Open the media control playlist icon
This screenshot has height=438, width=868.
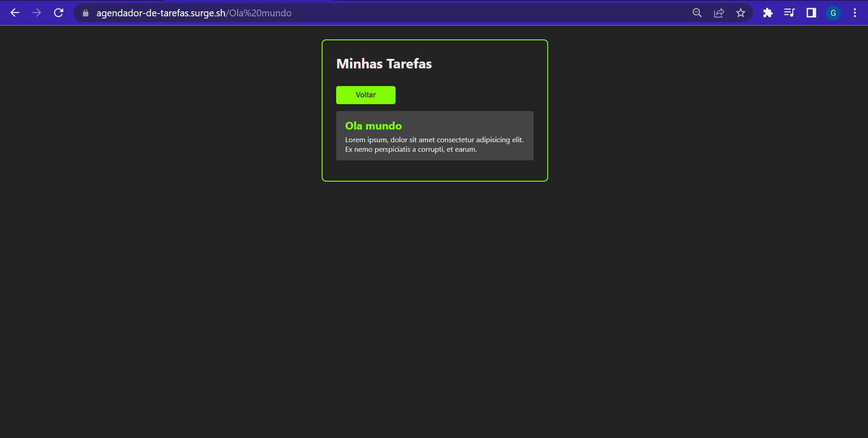pos(789,13)
